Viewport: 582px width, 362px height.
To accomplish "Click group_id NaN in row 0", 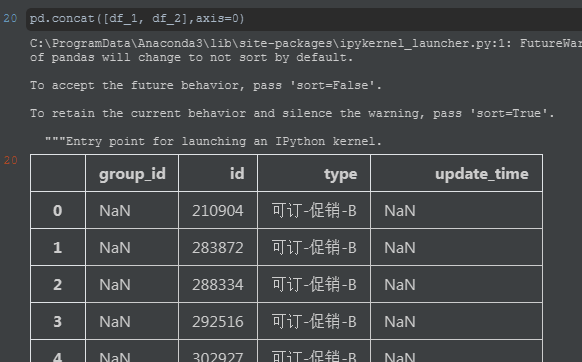I will tap(115, 211).
